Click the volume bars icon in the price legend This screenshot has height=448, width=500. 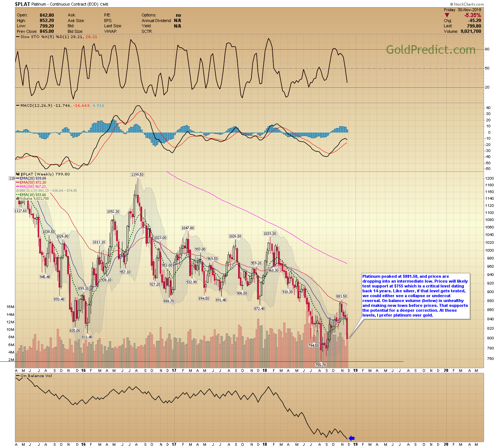point(18,199)
